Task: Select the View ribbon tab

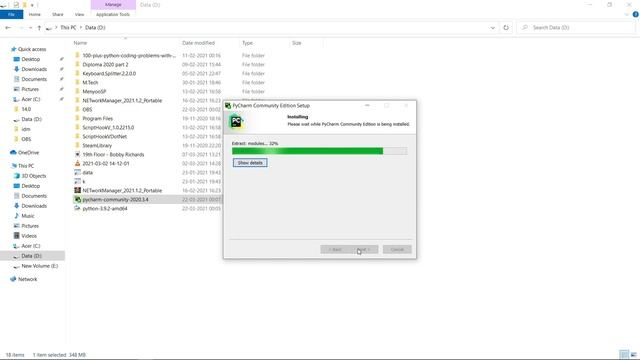Action: [x=79, y=14]
